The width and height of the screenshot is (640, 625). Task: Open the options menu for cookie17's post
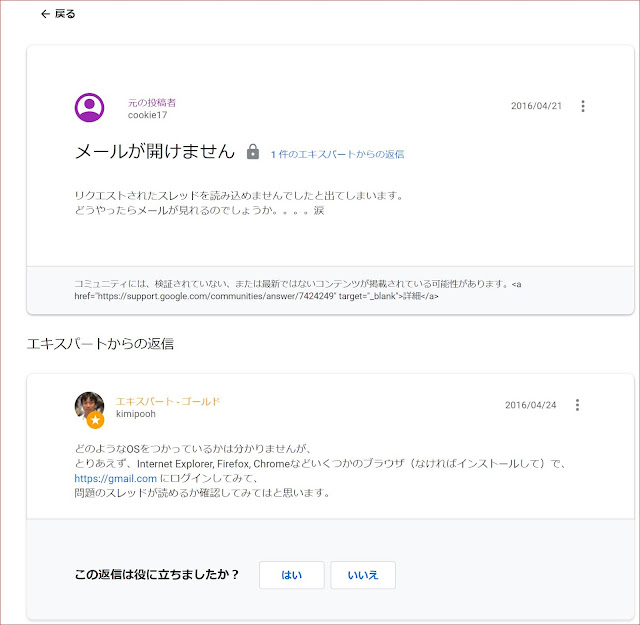pos(583,106)
